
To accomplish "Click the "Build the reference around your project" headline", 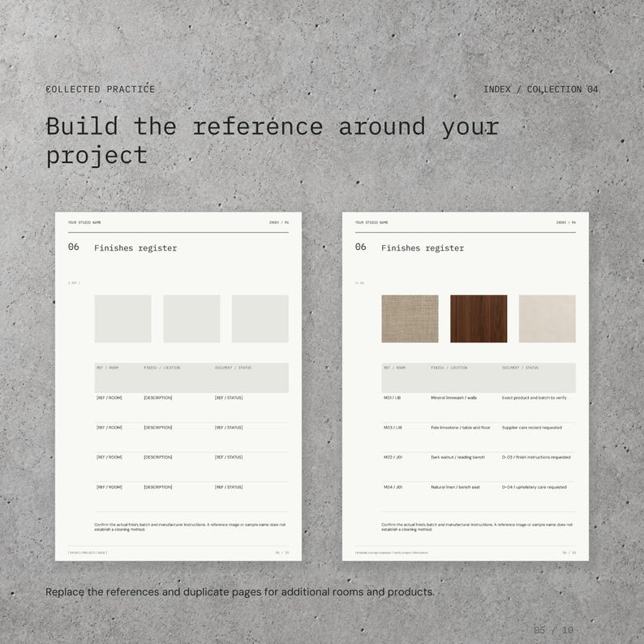I will click(x=273, y=141).
